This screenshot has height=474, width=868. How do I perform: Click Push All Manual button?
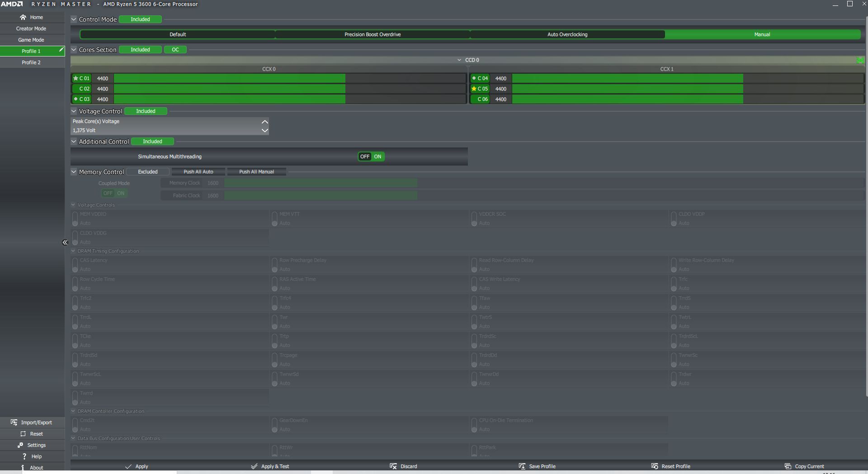[x=256, y=172]
